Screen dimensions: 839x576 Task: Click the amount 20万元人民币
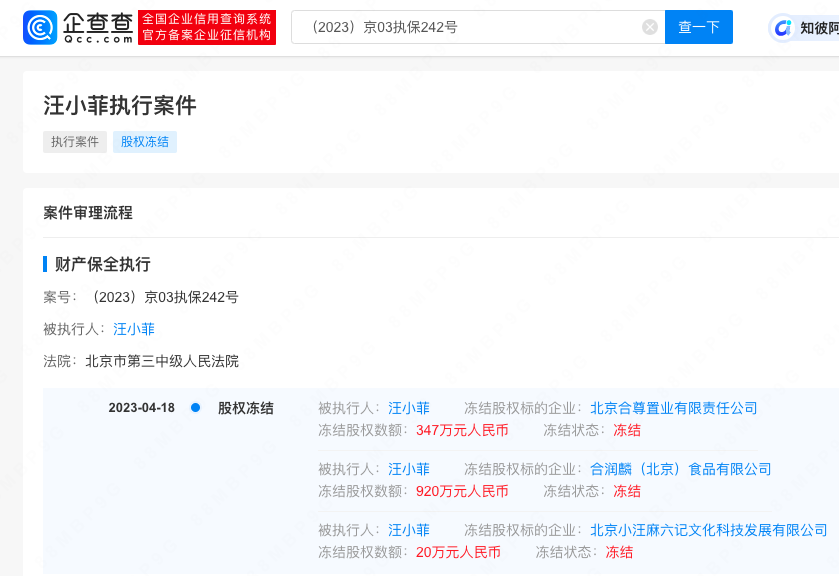pyautogui.click(x=458, y=552)
